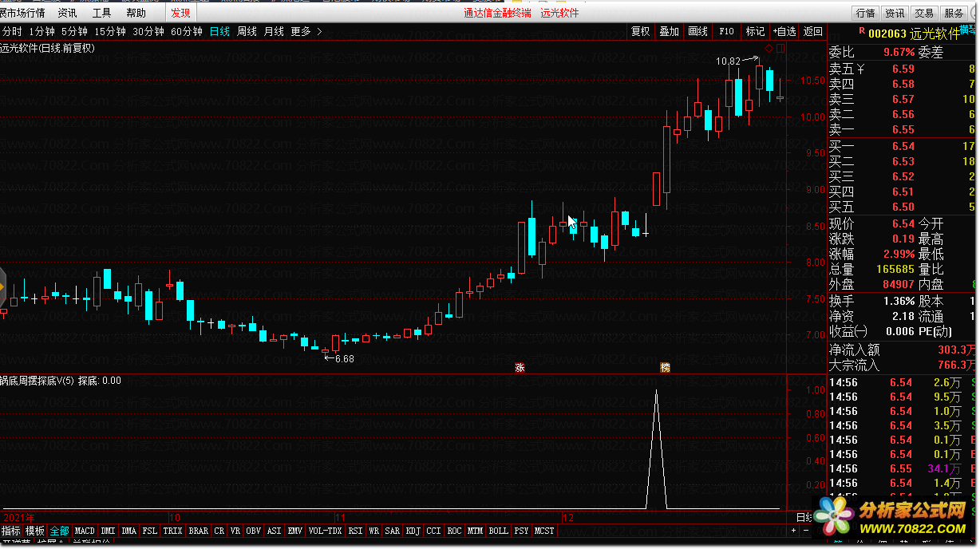This screenshot has width=980, height=549.
Task: Click the 叠加 overlay toolbar button
Action: (x=669, y=32)
